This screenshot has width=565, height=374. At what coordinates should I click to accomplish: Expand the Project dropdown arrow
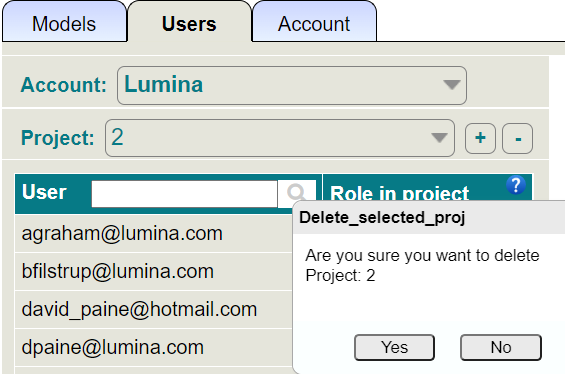tap(439, 138)
